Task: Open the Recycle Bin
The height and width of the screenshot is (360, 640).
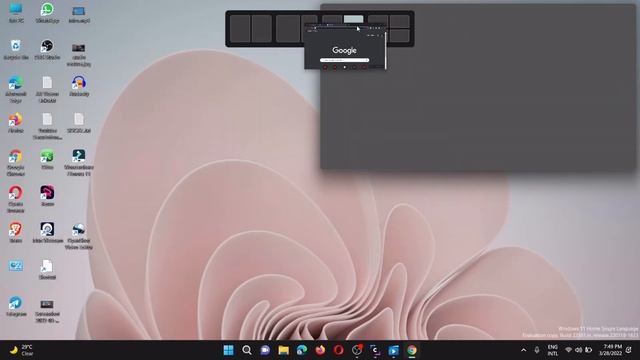Action: point(16,49)
